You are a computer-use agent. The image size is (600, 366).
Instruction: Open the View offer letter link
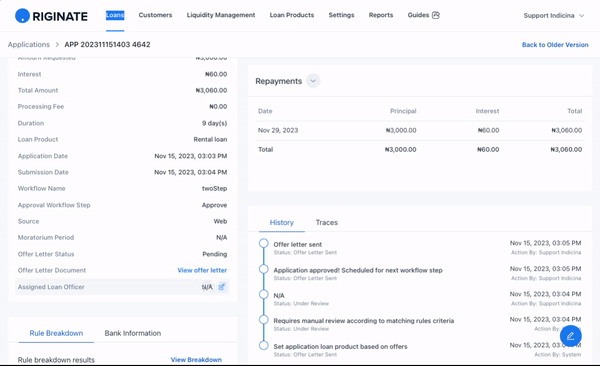click(202, 270)
